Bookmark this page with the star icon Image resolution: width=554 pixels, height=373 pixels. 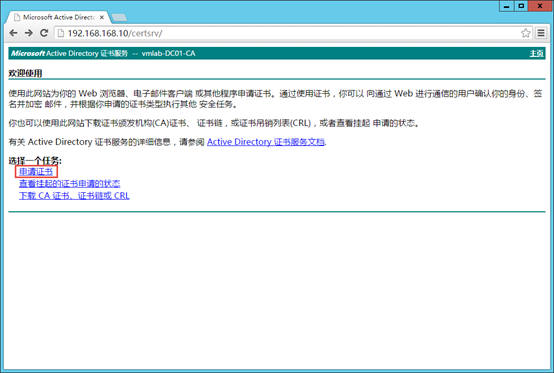click(525, 33)
